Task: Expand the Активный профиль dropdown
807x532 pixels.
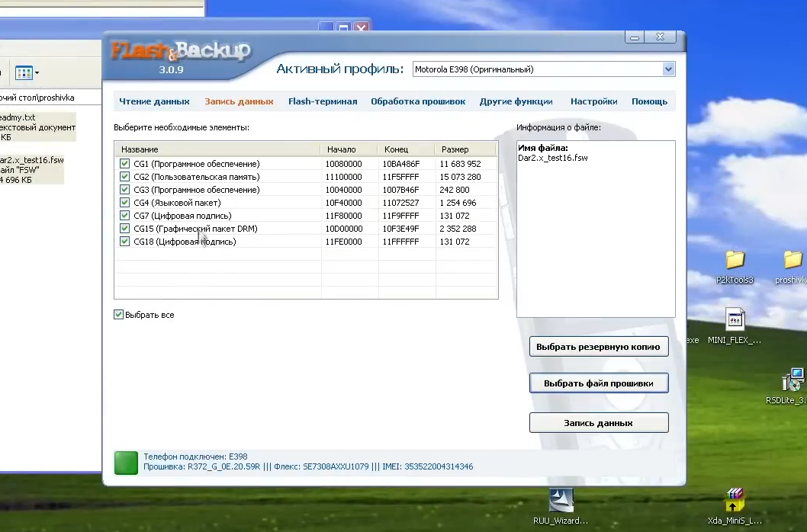Action: (x=668, y=69)
